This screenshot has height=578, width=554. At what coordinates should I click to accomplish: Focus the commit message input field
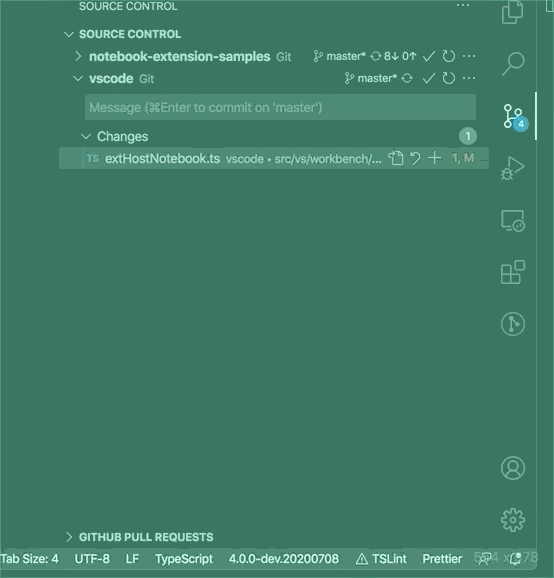click(x=280, y=107)
